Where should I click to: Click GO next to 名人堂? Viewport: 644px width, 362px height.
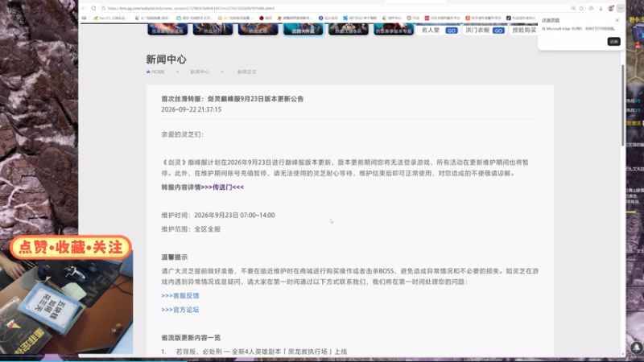pyautogui.click(x=452, y=31)
